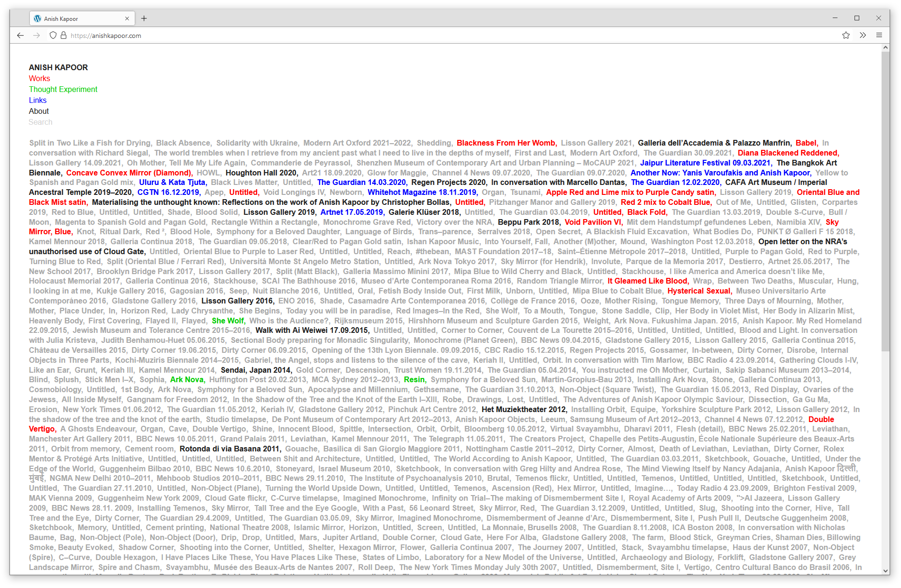Click the browser back arrow
The width and height of the screenshot is (901, 588).
[20, 36]
